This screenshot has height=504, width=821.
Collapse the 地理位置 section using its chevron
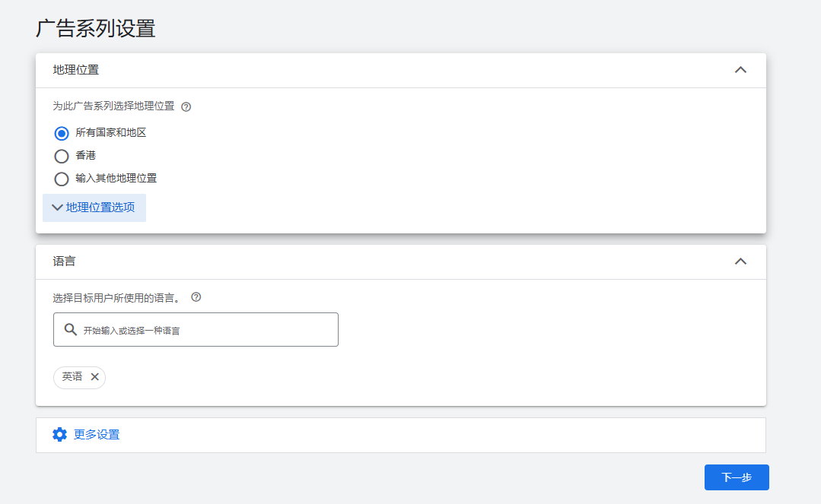tap(740, 70)
